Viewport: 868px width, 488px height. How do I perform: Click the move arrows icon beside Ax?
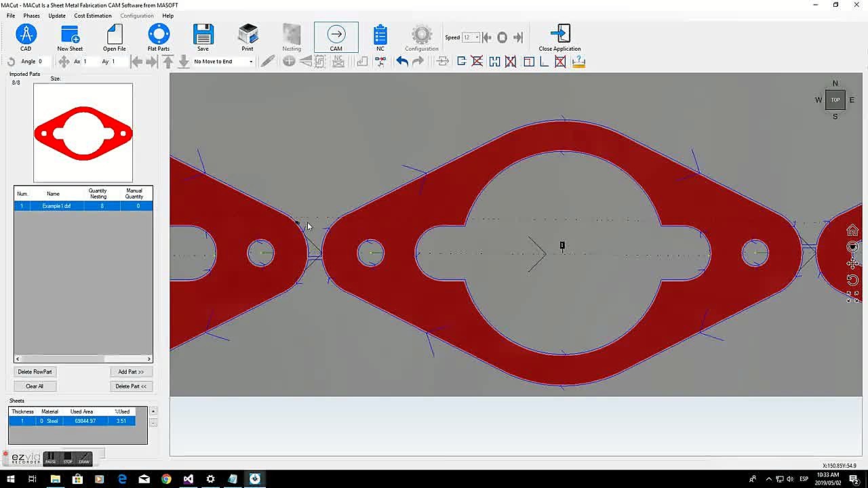point(63,62)
